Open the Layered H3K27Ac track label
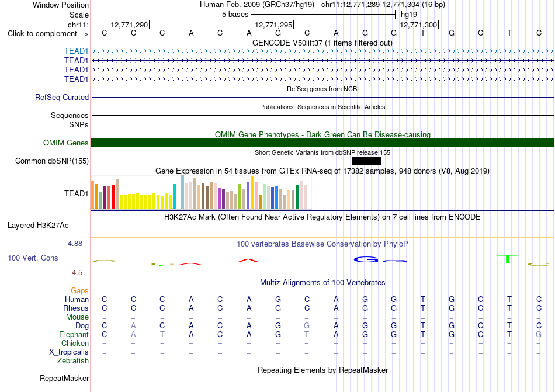Viewport: 555px width, 392px height. pyautogui.click(x=38, y=226)
